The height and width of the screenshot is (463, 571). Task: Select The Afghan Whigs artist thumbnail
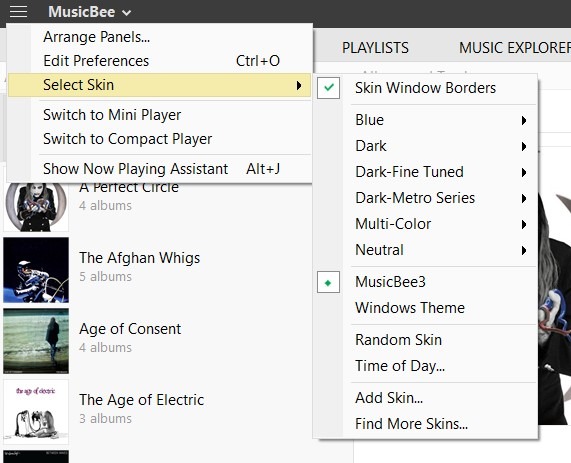pos(36,270)
